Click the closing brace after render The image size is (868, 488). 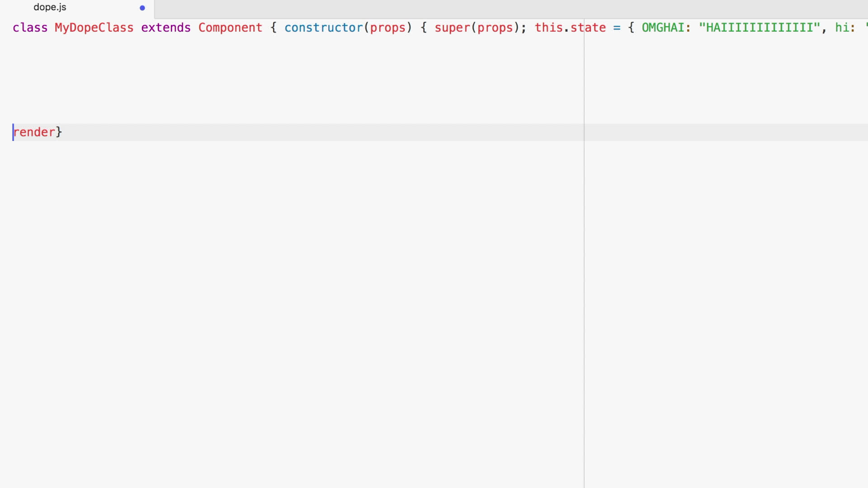click(59, 132)
